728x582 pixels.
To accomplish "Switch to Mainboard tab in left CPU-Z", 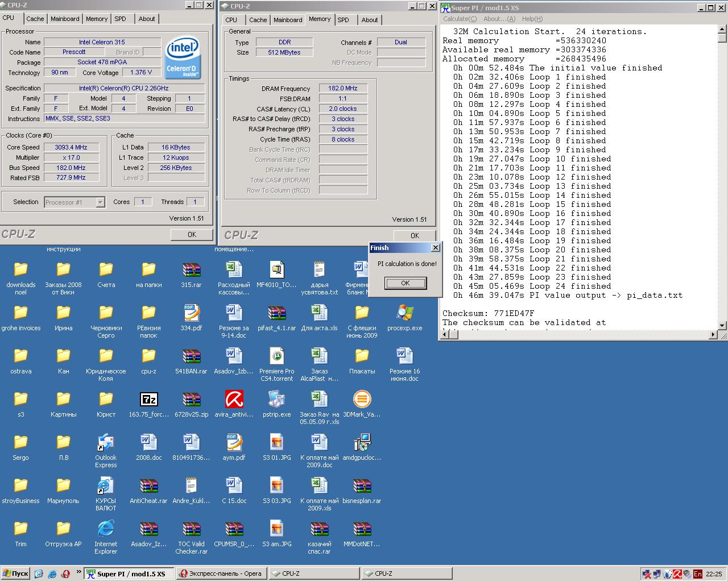I will tap(65, 19).
